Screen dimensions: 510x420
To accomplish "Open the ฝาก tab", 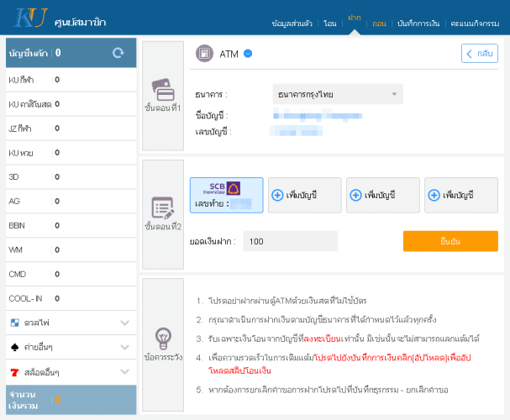I will (355, 18).
